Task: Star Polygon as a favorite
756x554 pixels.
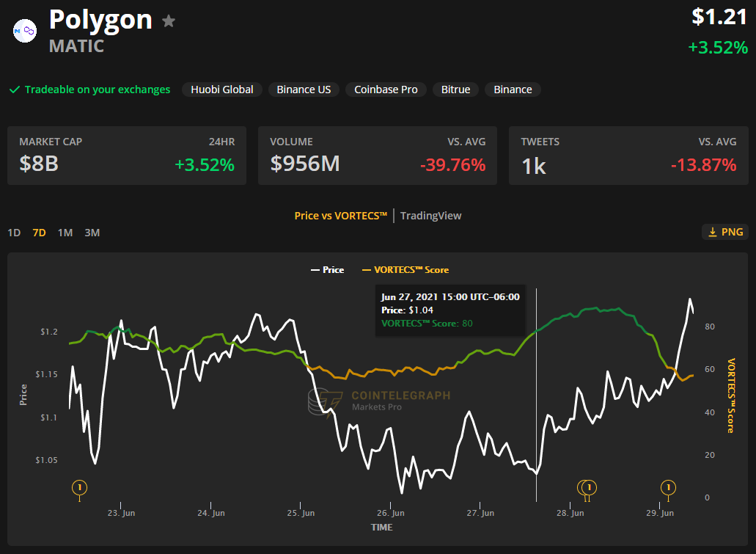Action: (x=169, y=21)
